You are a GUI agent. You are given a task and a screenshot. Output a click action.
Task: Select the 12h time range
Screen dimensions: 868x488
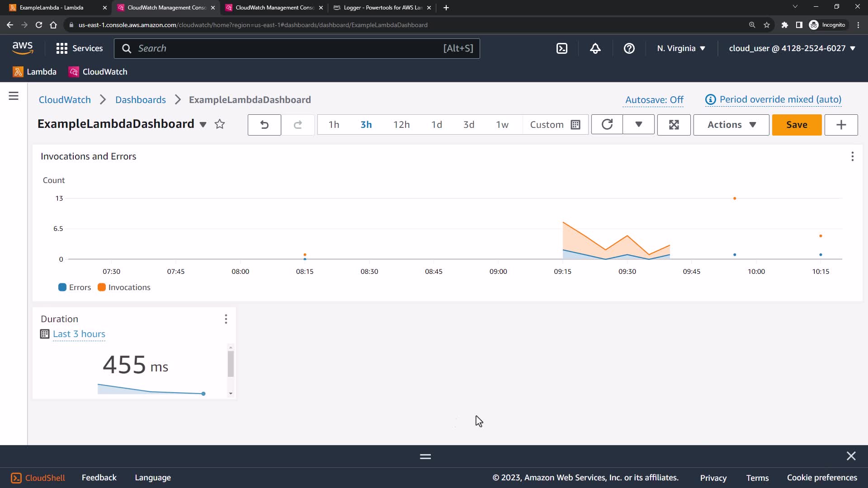[x=401, y=125]
